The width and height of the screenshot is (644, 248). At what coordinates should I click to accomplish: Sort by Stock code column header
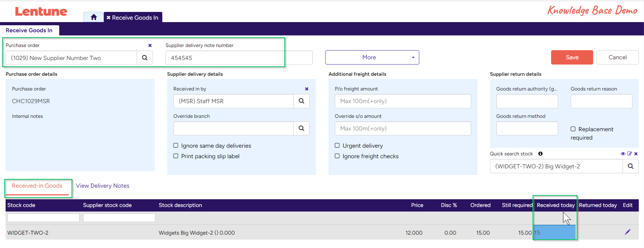21,205
